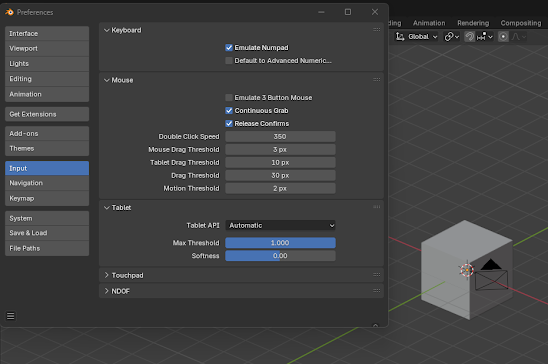Click the region expand arrow at Preferences bottom
Image resolution: width=548 pixels, height=364 pixels.
375,325
